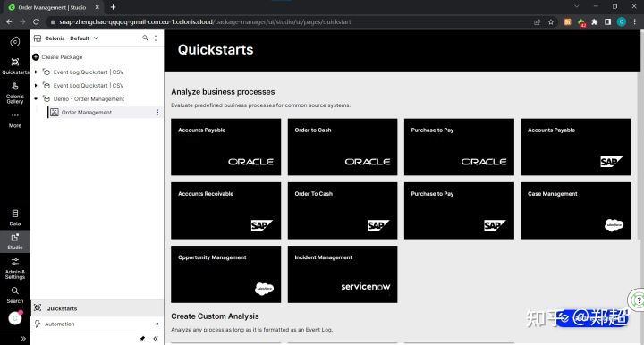This screenshot has height=345, width=644.
Task: Open the Chrome three-dot menu
Action: coord(635,22)
